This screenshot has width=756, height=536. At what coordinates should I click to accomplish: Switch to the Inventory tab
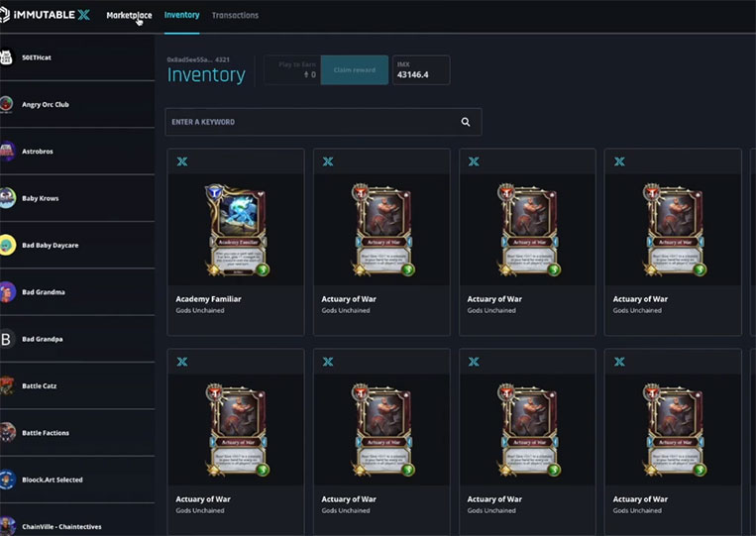(181, 15)
